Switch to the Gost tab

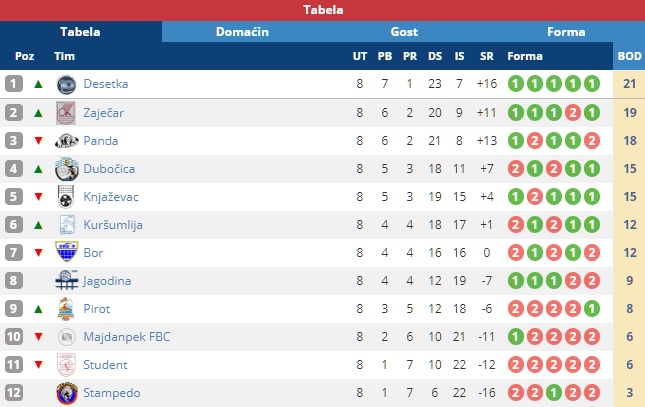click(404, 32)
